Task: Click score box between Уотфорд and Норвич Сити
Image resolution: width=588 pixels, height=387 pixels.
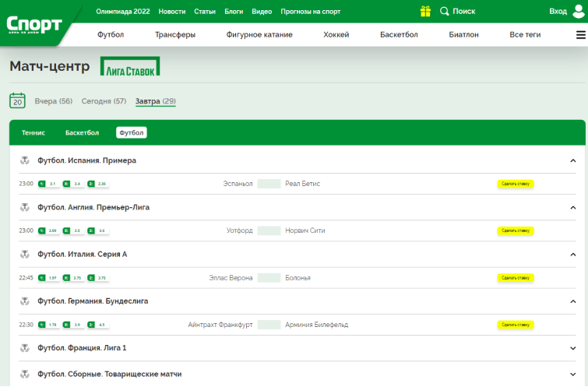Action: (x=269, y=230)
